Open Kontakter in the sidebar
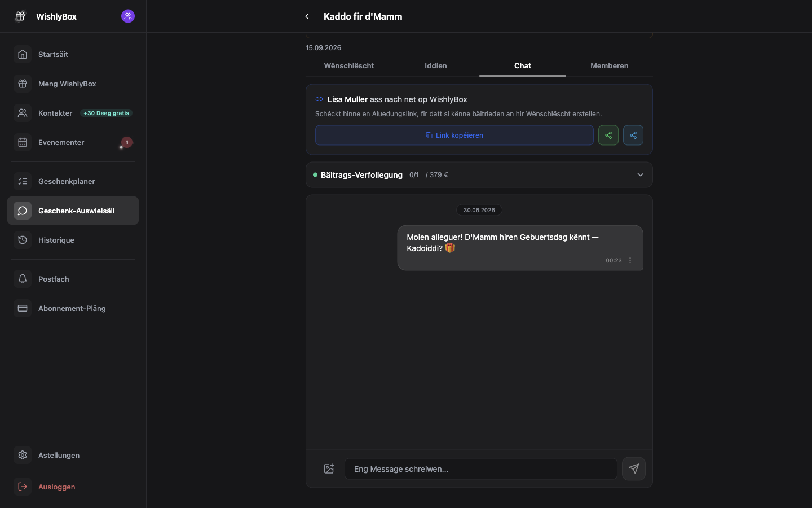Image resolution: width=812 pixels, height=508 pixels. pos(73,113)
